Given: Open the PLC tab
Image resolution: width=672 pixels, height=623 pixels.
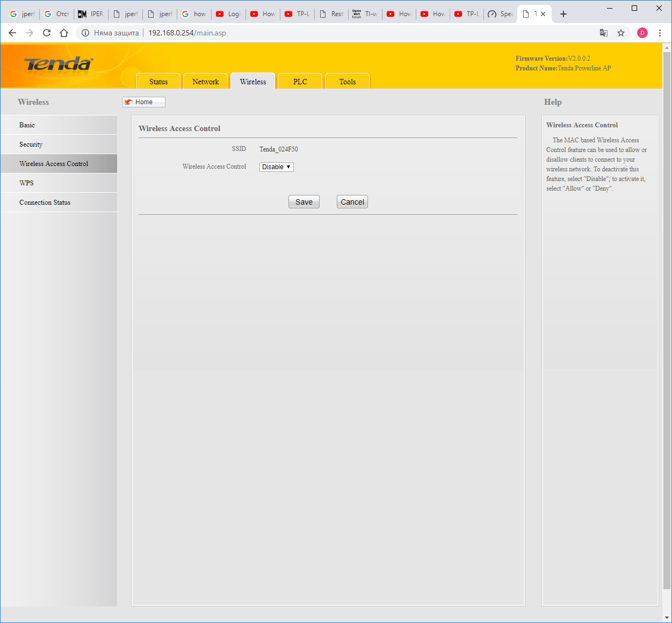Looking at the screenshot, I should (300, 81).
